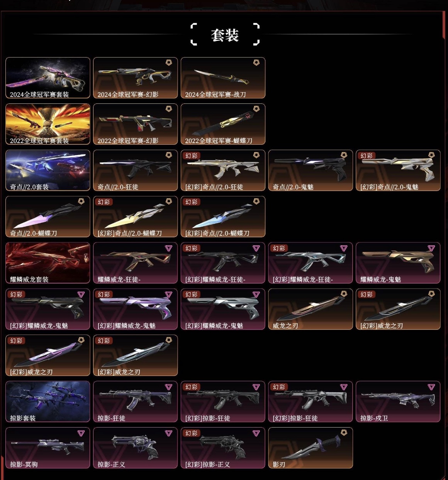Open the 耀鳞威龙套装 bundle thumbnail
This screenshot has width=448, height=480.
48,263
